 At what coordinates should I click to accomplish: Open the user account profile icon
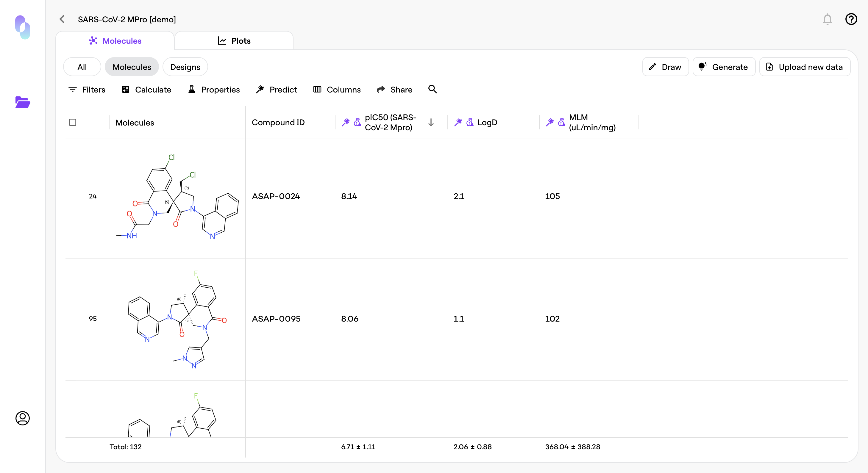[x=23, y=418]
